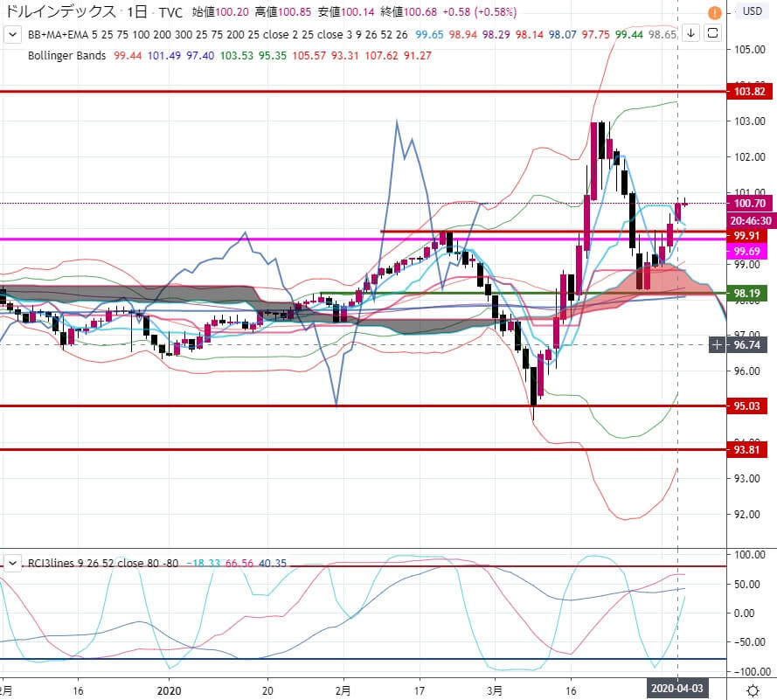
Task: Click the 0.00 label on the RCI axis
Action: tap(746, 613)
